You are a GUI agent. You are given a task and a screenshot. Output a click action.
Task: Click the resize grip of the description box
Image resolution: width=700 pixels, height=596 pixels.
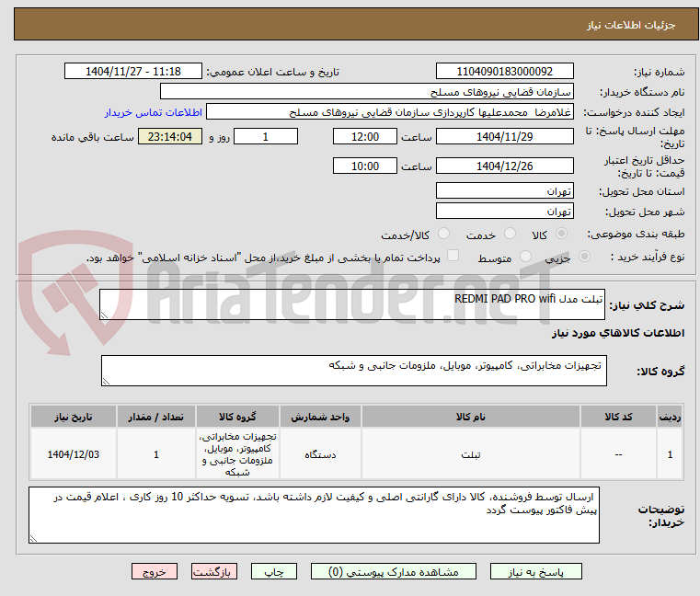pyautogui.click(x=105, y=315)
